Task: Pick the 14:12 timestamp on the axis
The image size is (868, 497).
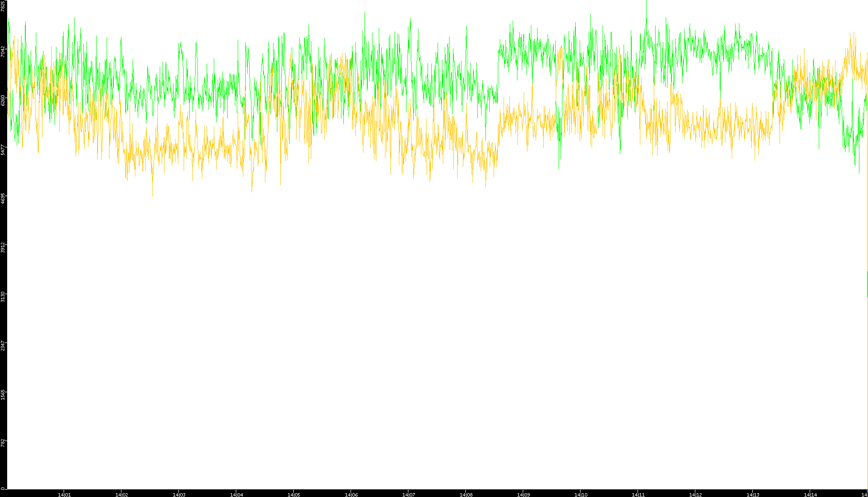Action: [x=695, y=494]
